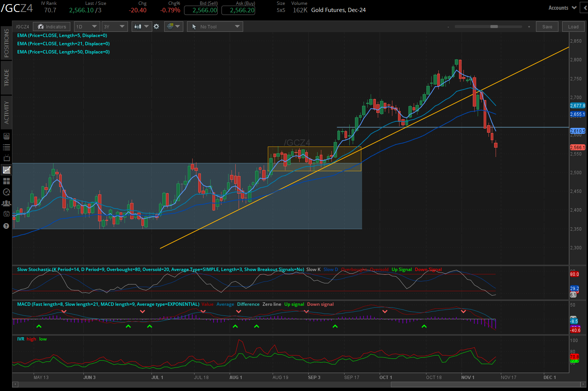Open the 1D aggregation period dropdown
The height and width of the screenshot is (391, 588).
click(x=87, y=27)
